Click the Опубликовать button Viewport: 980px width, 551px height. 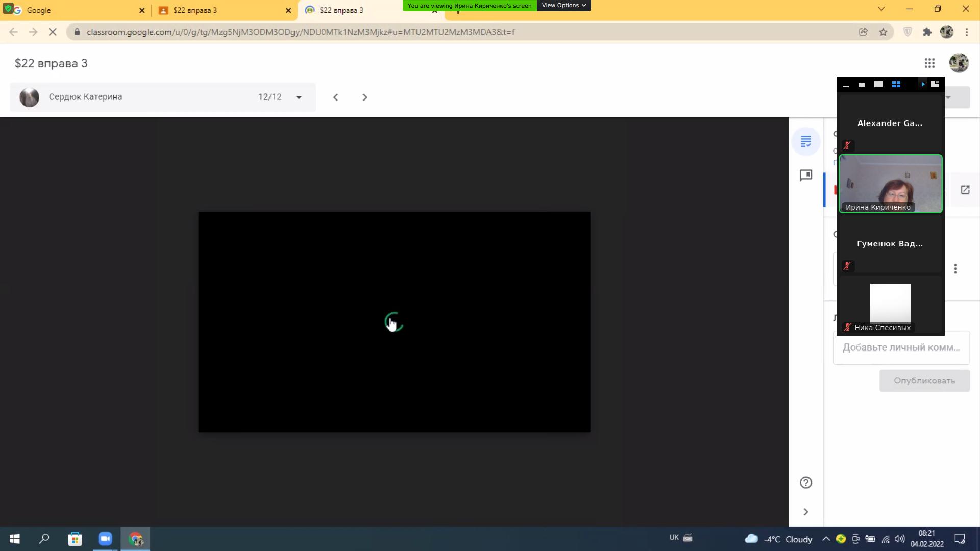(924, 381)
